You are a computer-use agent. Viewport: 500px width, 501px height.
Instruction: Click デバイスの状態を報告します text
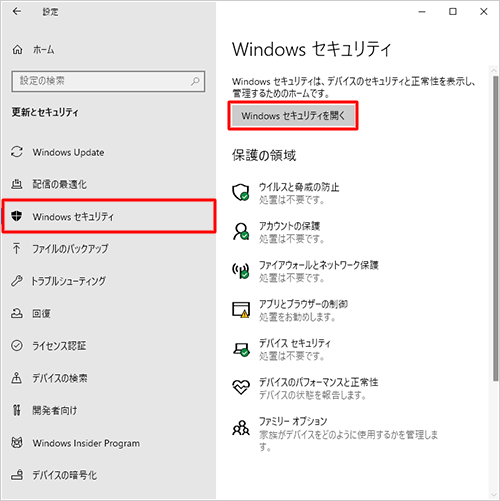(x=313, y=395)
